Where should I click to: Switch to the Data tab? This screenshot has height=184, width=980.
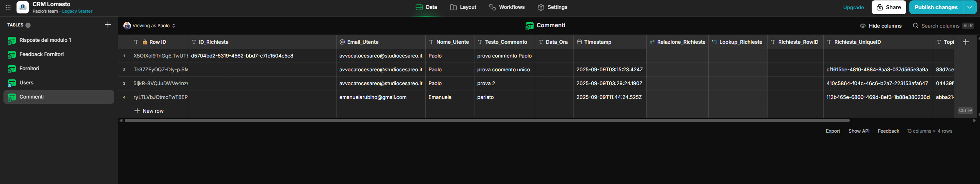[x=426, y=7]
